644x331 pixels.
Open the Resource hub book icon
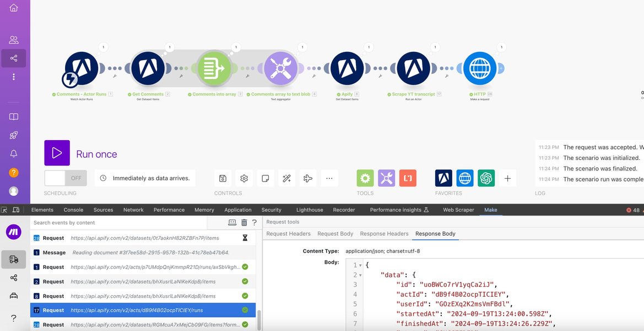click(x=14, y=117)
